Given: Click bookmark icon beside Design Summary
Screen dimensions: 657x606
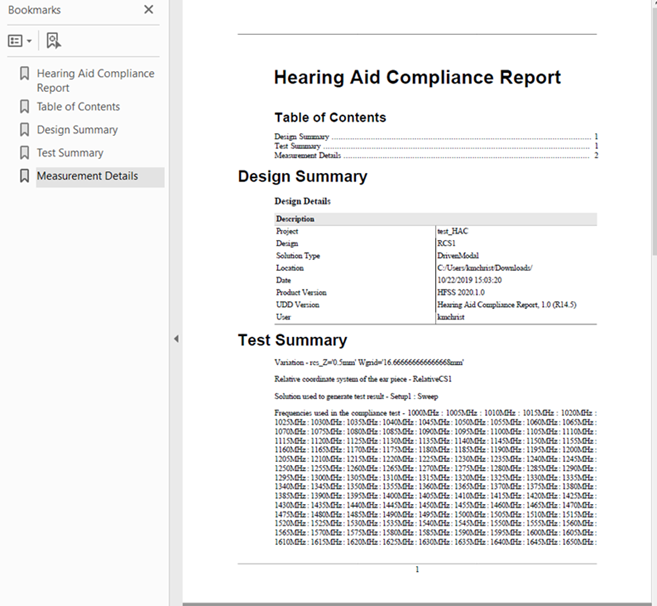Looking at the screenshot, I should click(25, 129).
